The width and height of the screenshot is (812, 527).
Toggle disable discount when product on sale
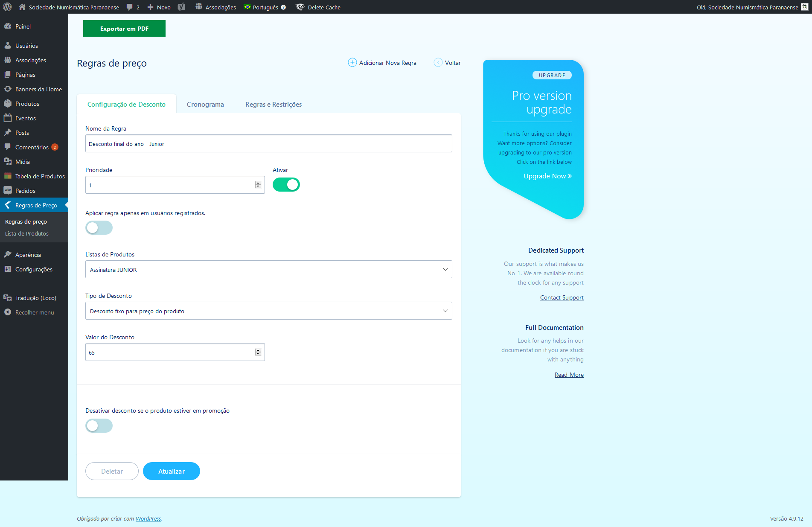99,426
